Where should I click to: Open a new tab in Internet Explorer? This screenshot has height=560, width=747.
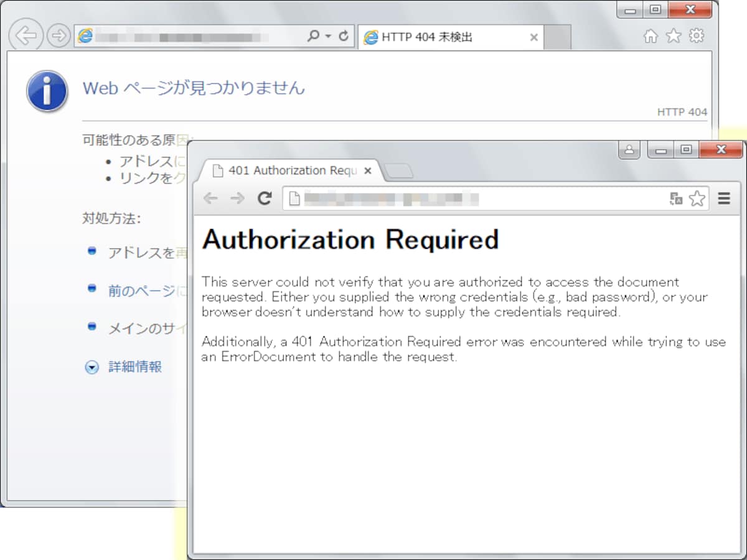pos(558,37)
